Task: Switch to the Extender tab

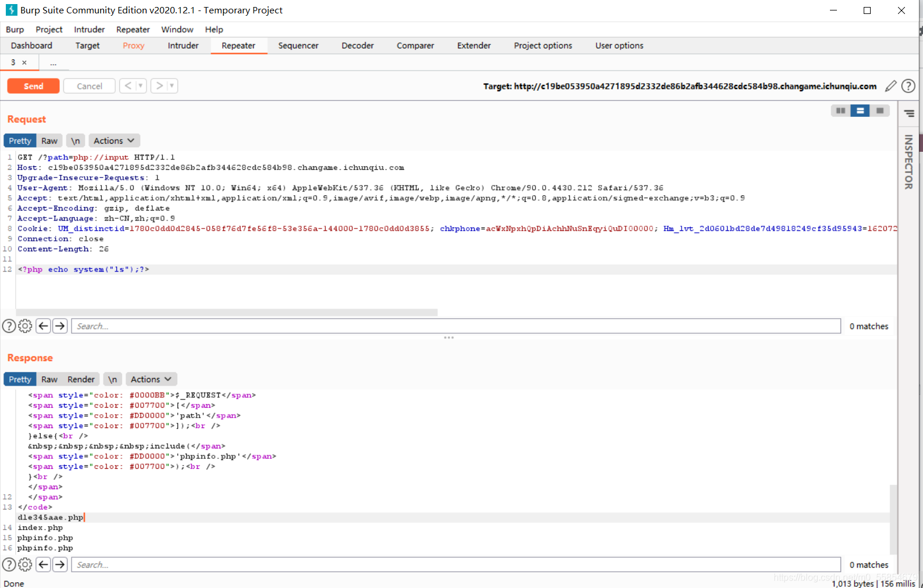Action: coord(473,45)
